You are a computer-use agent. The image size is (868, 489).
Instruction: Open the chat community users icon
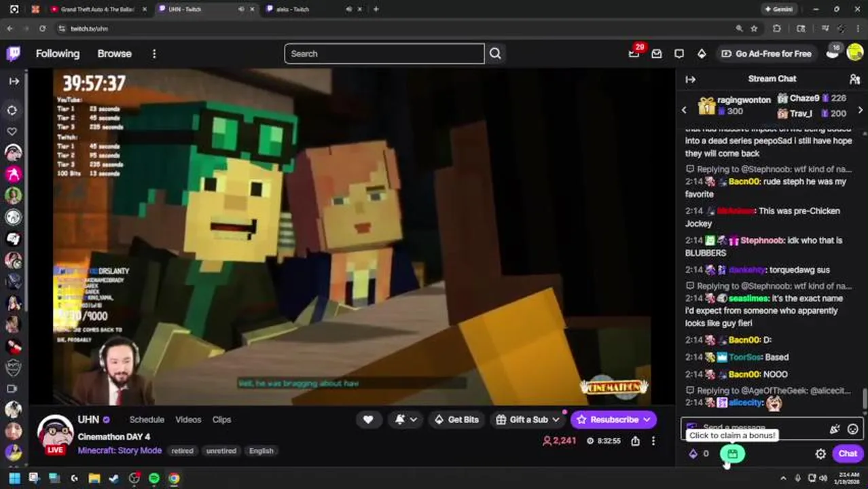(x=854, y=79)
